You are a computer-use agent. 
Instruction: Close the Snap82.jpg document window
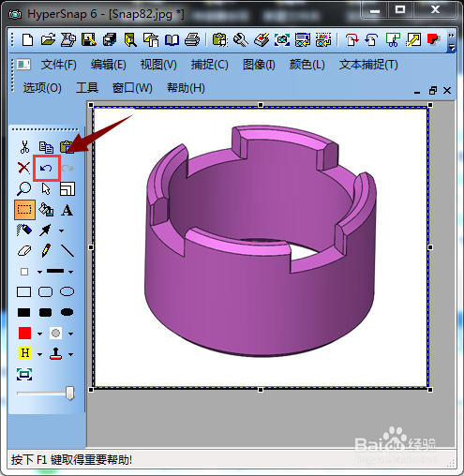(447, 91)
